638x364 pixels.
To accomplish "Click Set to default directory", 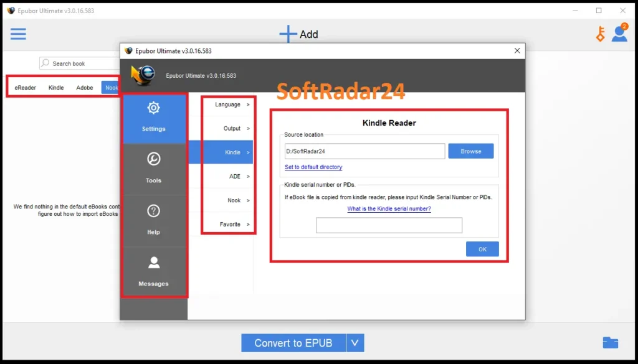I will click(x=313, y=167).
